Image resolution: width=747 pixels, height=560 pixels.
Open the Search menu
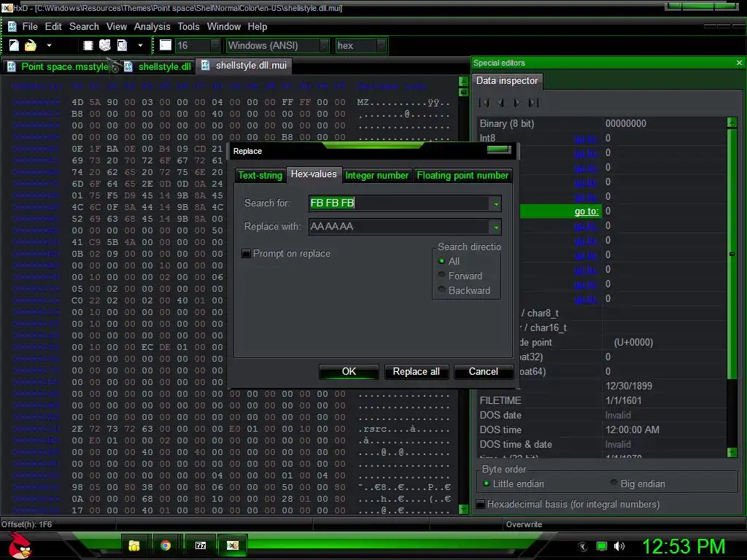click(x=84, y=27)
